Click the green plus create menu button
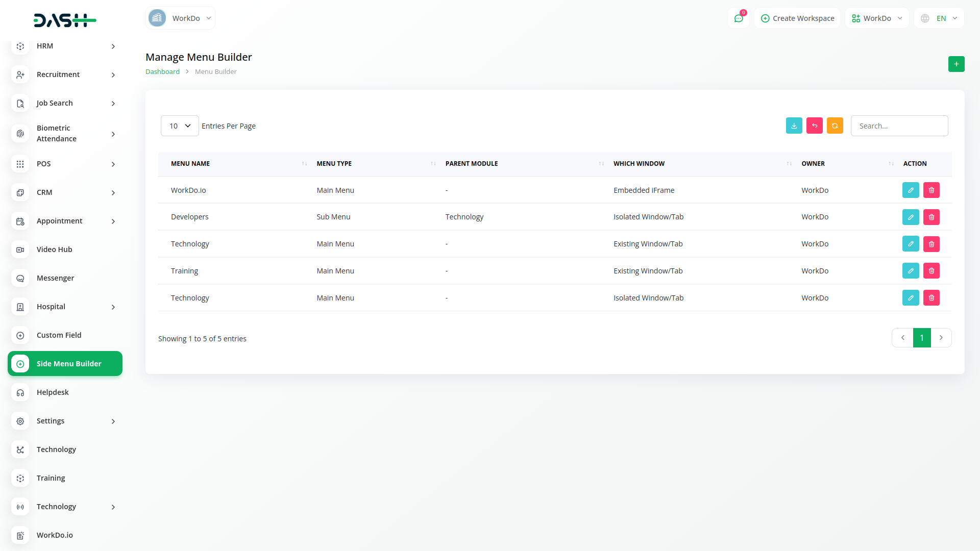This screenshot has width=980, height=551. [x=956, y=64]
